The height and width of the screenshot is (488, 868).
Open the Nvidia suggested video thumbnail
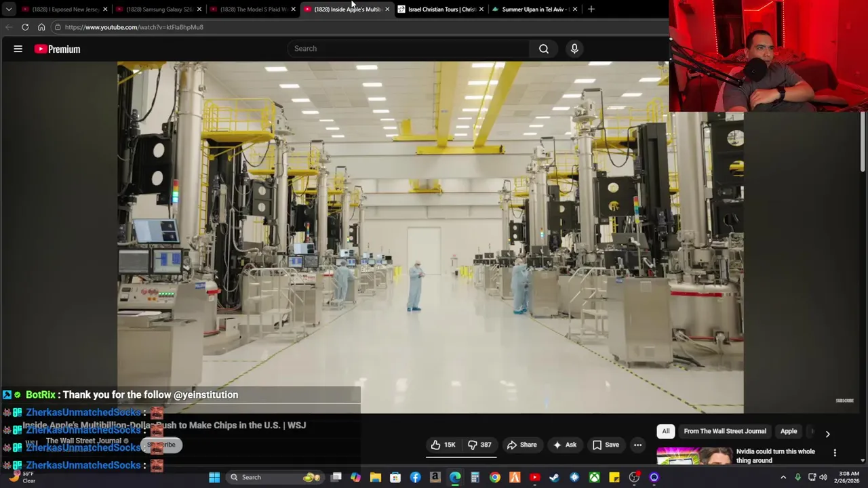click(694, 455)
